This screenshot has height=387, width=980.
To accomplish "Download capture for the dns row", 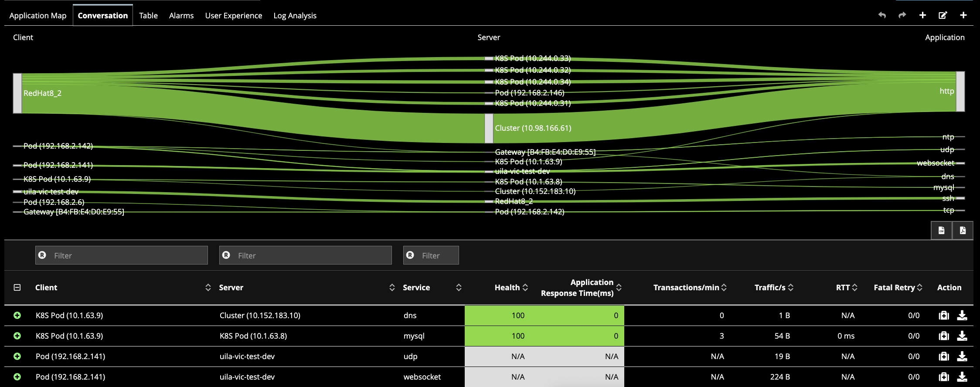I will tap(962, 316).
